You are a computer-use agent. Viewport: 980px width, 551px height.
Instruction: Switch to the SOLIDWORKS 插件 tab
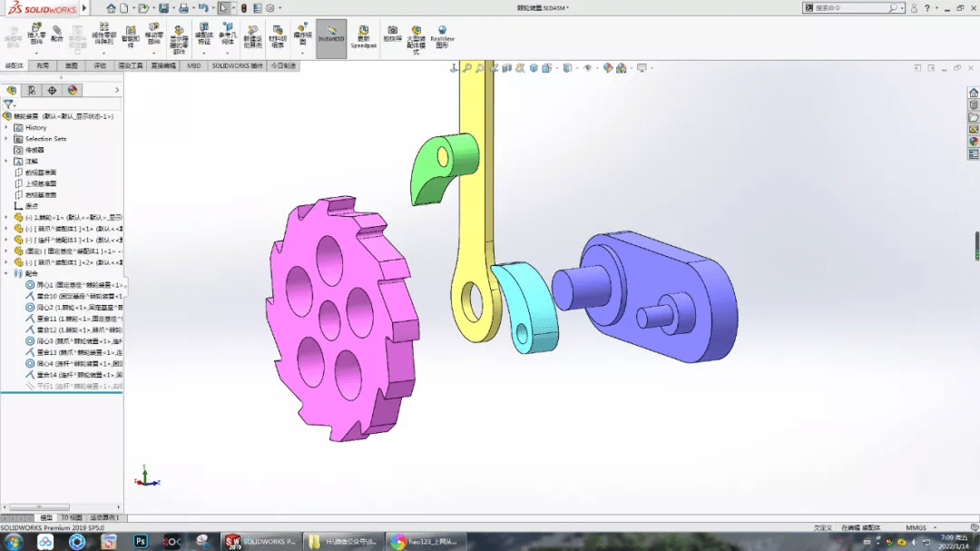click(x=237, y=66)
